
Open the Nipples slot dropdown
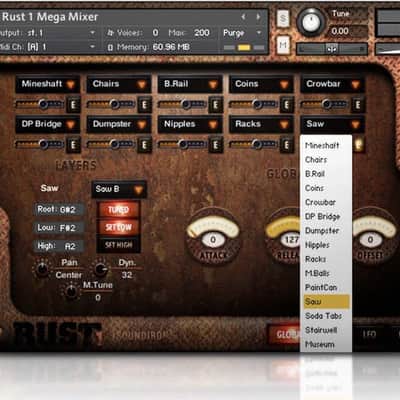190,124
